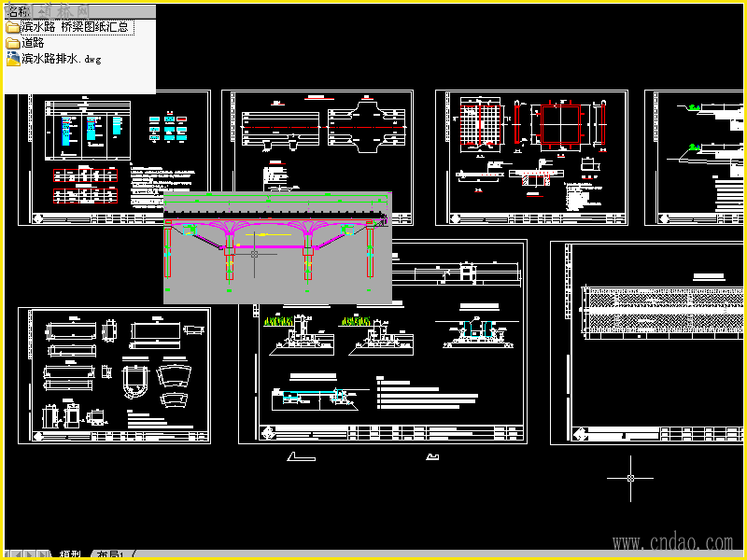Click the sheet with hatched pavement plan
Viewport: 747px width, 560px height.
click(x=648, y=343)
